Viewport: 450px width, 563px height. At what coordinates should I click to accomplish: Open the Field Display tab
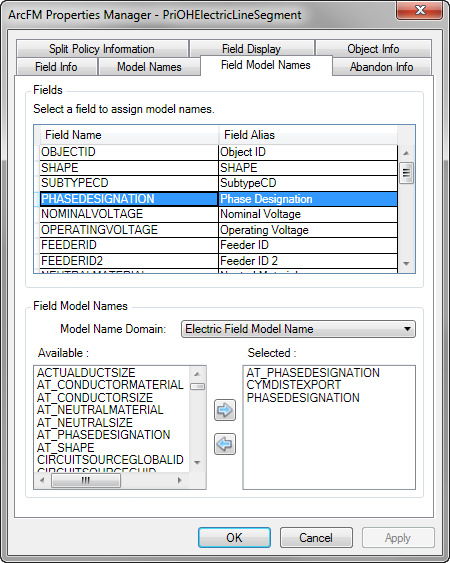tap(251, 48)
